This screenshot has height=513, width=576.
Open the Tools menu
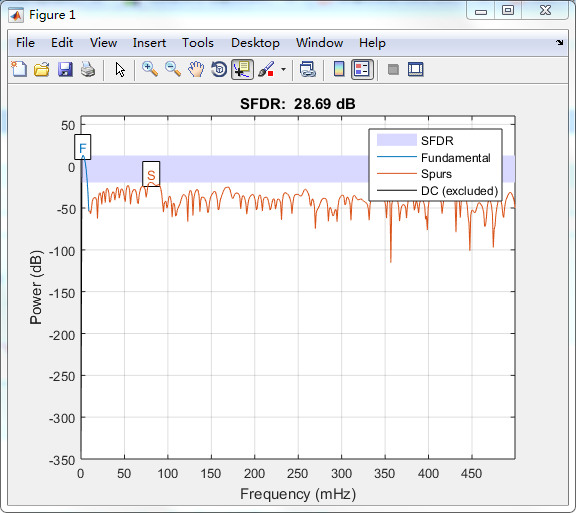[198, 43]
